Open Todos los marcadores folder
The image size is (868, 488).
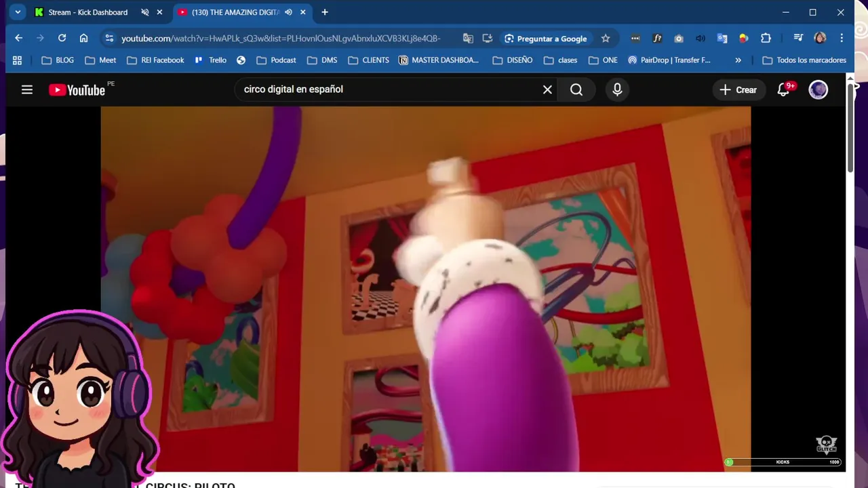tap(804, 60)
